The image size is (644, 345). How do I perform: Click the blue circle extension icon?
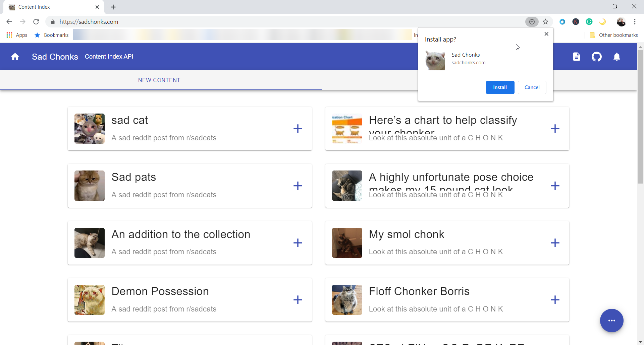[x=562, y=22]
